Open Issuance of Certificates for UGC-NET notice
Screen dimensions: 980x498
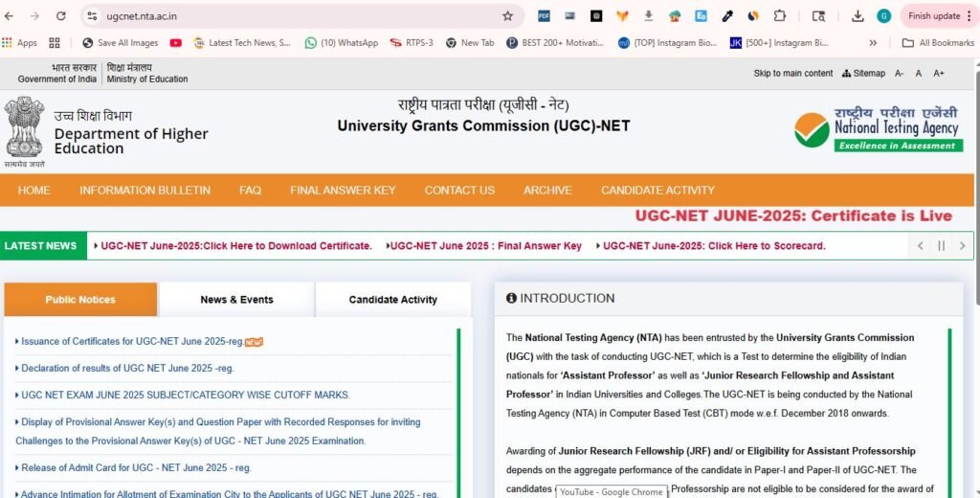click(132, 342)
